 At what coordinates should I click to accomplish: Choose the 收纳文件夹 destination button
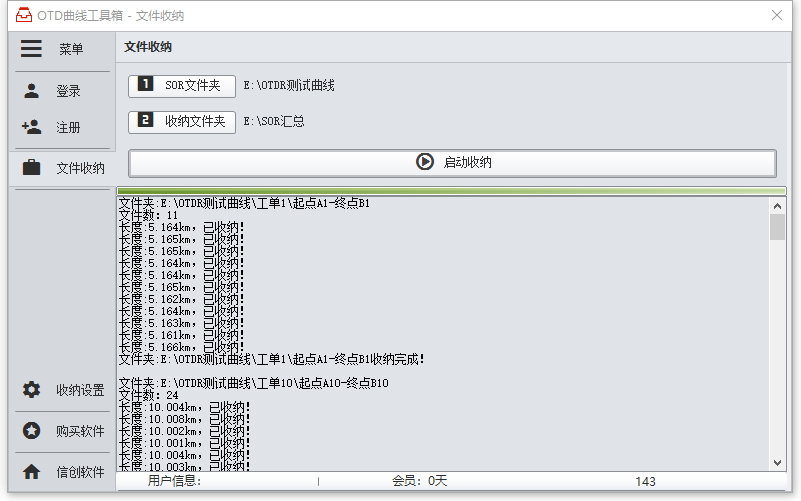pos(182,122)
